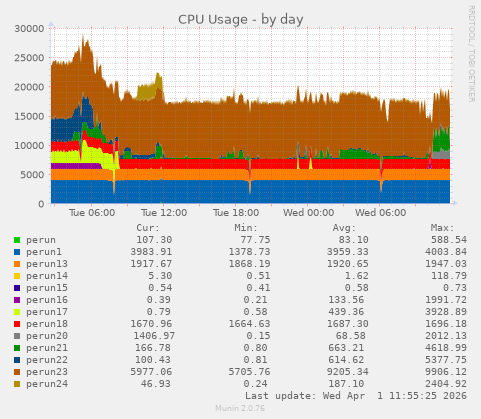Image resolution: width=481 pixels, height=419 pixels.
Task: Click the purple perun16 band at graph's left
Action: click(76, 166)
